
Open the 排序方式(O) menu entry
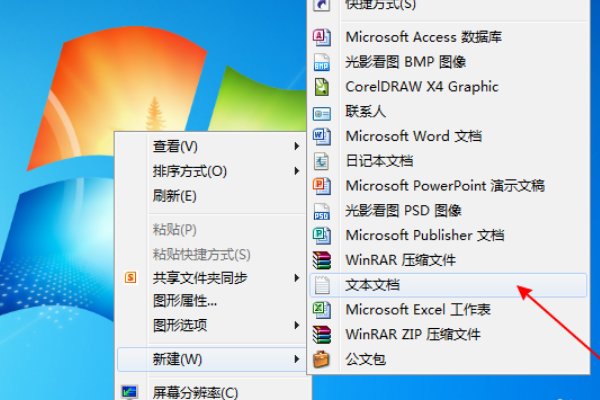211,171
